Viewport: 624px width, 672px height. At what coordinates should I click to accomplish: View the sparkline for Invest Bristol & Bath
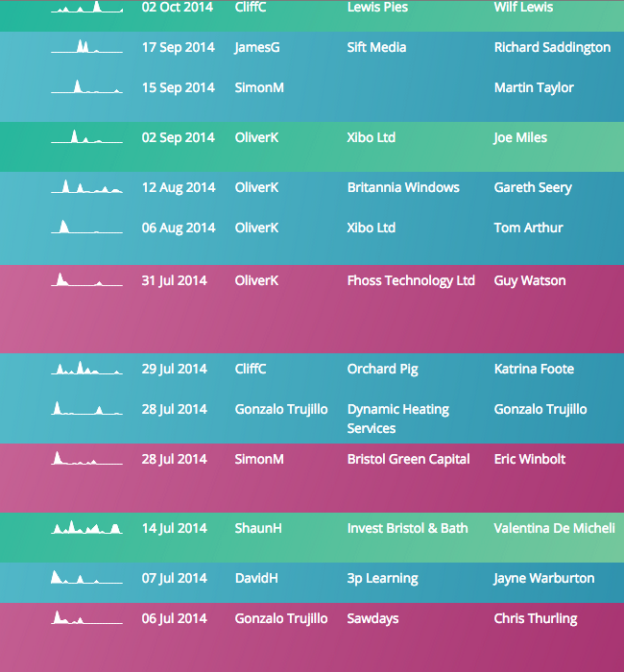[86, 528]
